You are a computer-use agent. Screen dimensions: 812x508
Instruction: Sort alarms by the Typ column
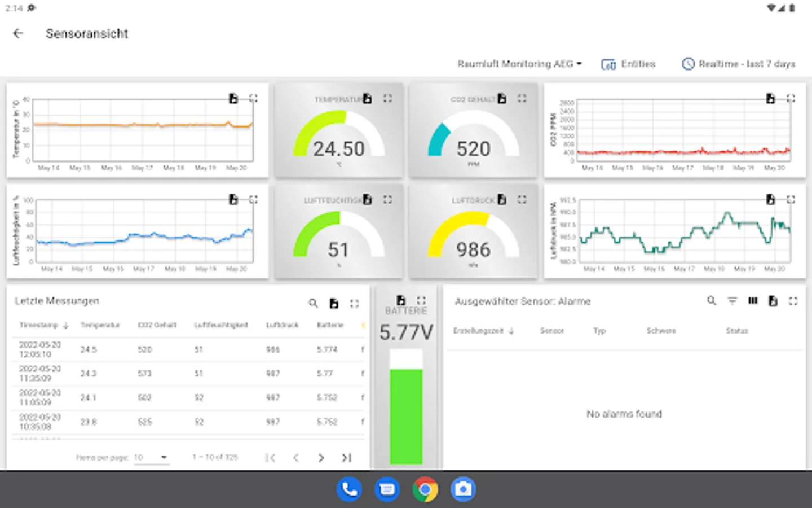599,331
